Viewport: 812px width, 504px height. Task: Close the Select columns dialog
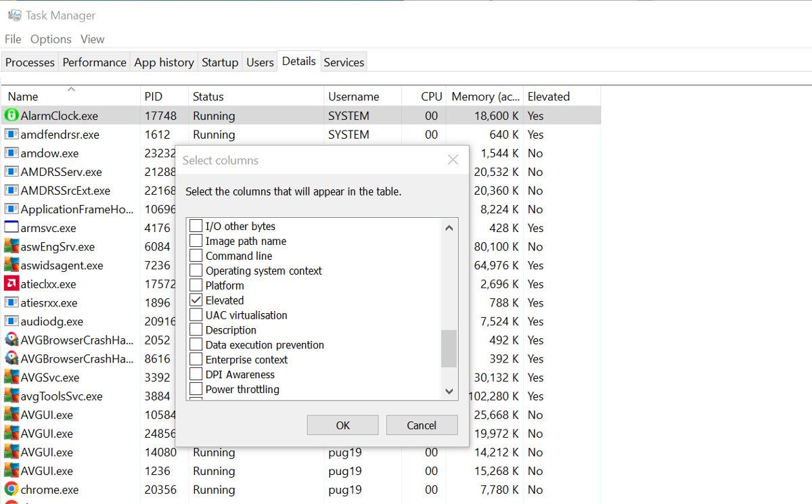coord(453,160)
